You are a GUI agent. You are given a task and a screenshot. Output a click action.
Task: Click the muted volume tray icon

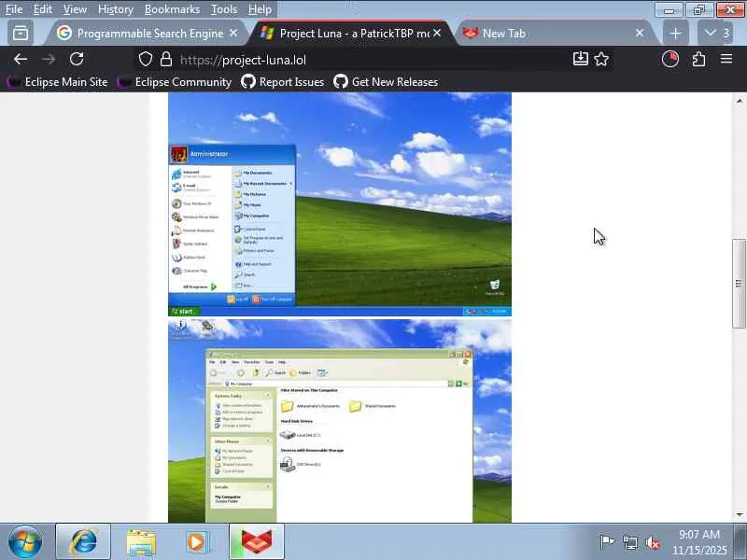click(653, 542)
